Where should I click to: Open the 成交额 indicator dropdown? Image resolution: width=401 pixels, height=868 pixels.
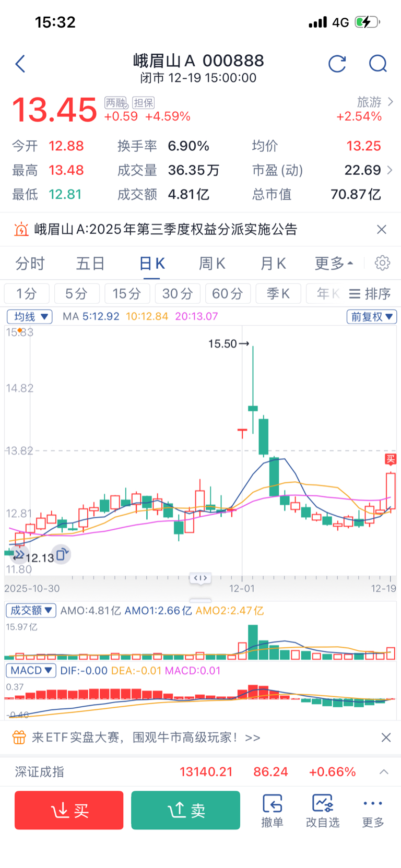31,610
